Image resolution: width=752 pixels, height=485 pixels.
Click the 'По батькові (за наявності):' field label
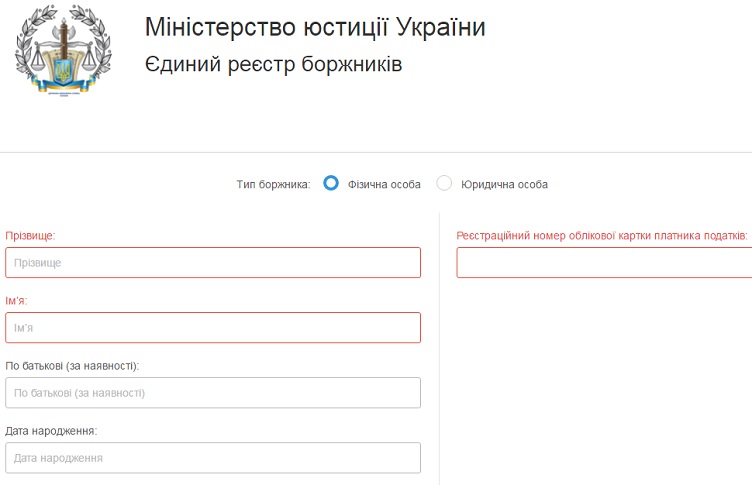tap(72, 366)
